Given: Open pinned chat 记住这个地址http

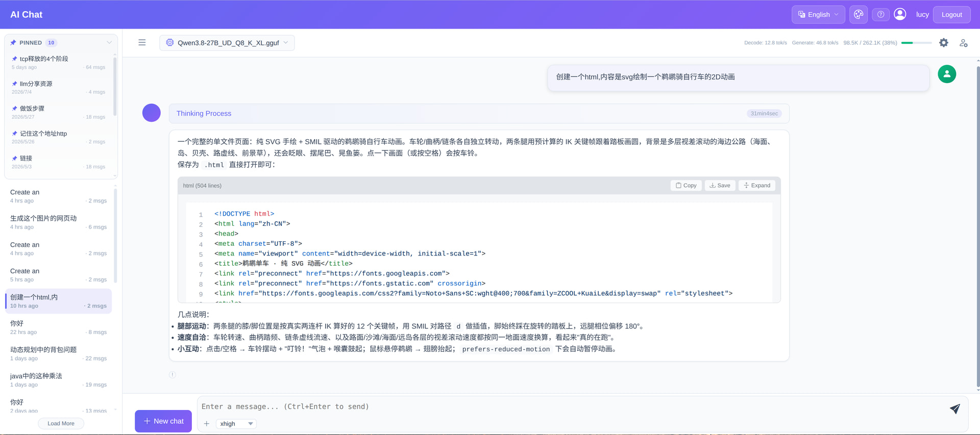Looking at the screenshot, I should click(x=59, y=137).
